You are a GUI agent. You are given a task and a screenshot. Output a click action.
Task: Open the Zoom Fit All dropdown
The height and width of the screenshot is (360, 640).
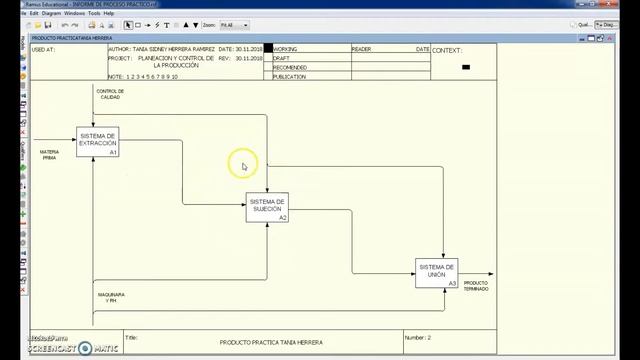pyautogui.click(x=234, y=25)
